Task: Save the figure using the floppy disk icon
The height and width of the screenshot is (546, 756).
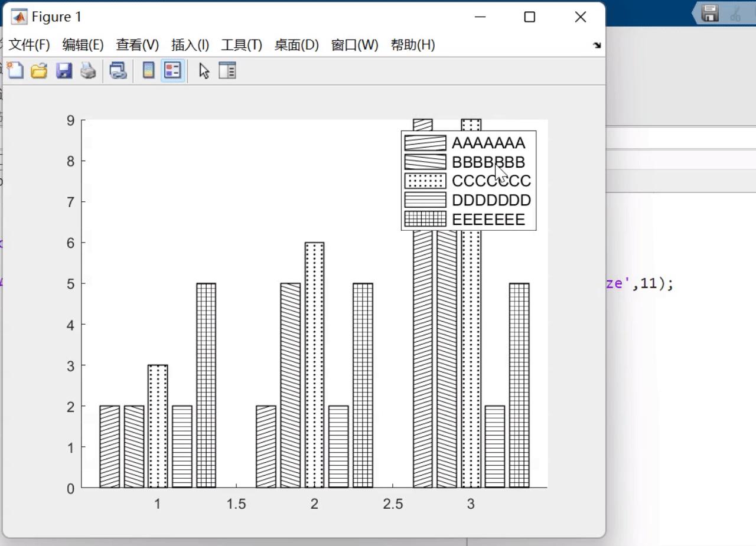Action: [64, 70]
